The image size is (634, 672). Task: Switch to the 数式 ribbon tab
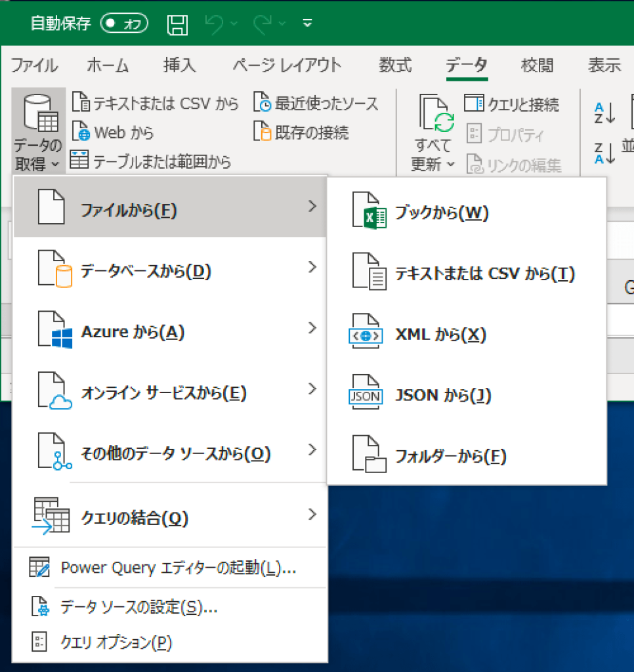click(x=395, y=65)
